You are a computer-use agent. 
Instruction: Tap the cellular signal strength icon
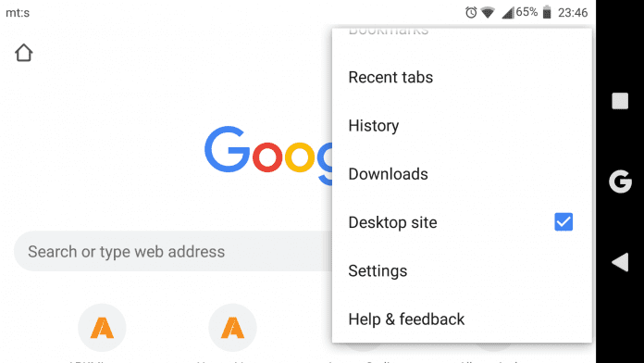pyautogui.click(x=508, y=13)
